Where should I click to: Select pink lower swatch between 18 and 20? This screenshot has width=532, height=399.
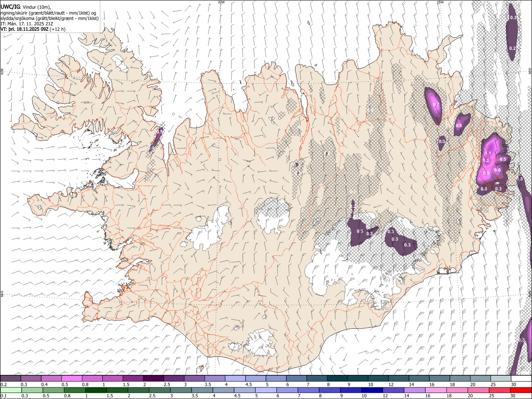tap(456, 390)
